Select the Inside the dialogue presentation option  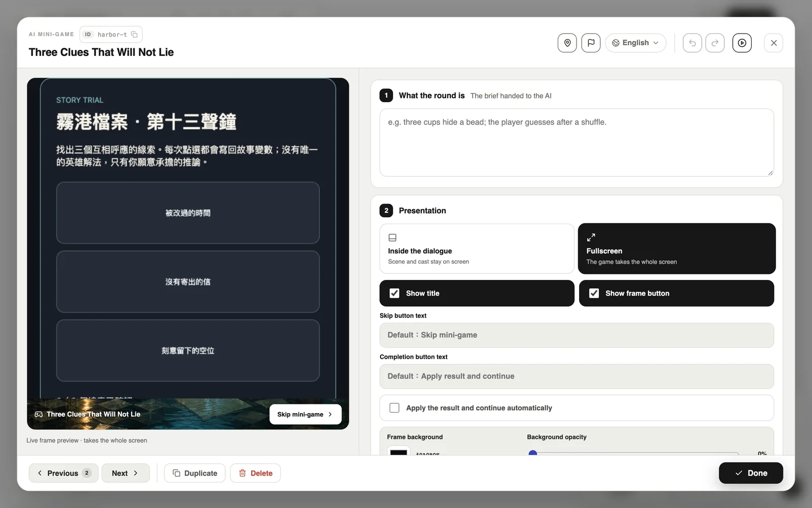(x=477, y=249)
